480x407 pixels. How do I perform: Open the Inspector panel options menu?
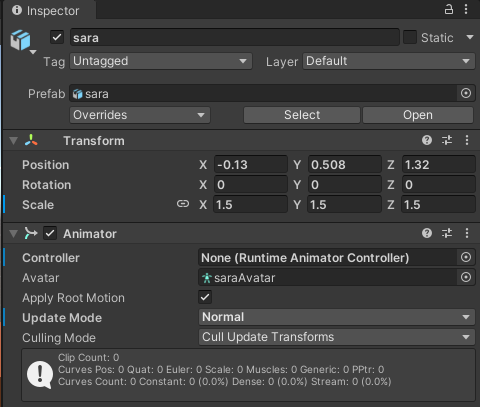[x=466, y=9]
